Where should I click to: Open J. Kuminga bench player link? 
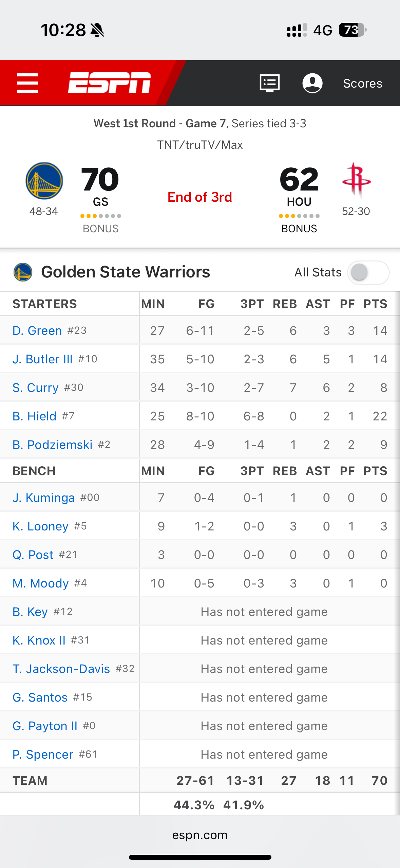pos(43,498)
